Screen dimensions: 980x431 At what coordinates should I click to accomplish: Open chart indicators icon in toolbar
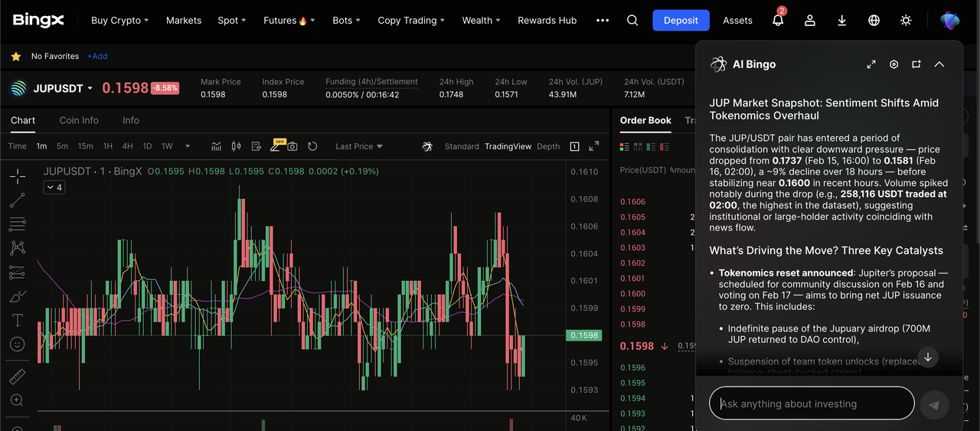pyautogui.click(x=217, y=146)
